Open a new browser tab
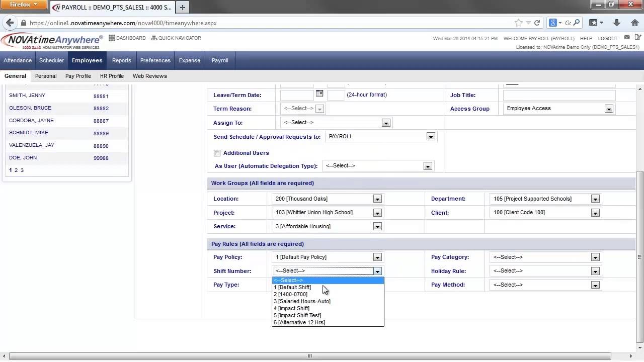 [x=183, y=7]
